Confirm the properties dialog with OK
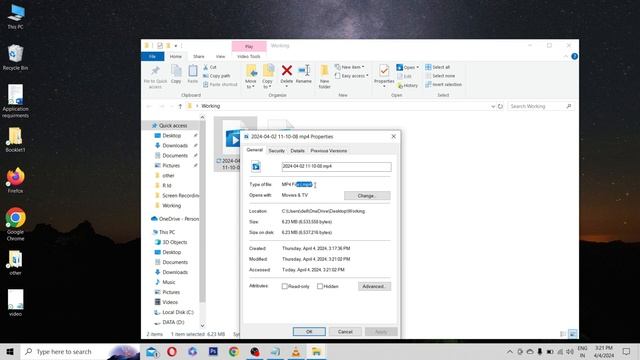This screenshot has height=360, width=640. point(309,332)
